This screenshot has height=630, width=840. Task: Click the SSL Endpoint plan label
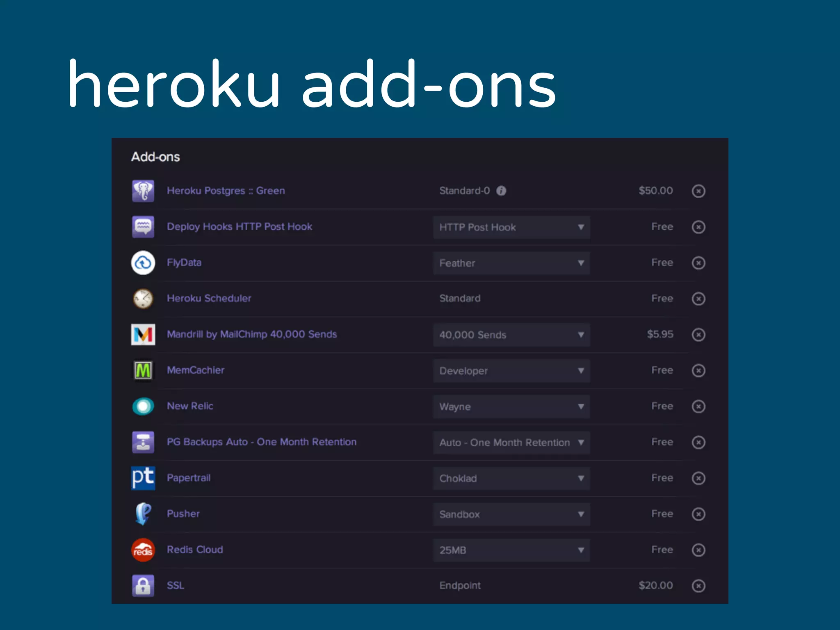[x=460, y=586]
